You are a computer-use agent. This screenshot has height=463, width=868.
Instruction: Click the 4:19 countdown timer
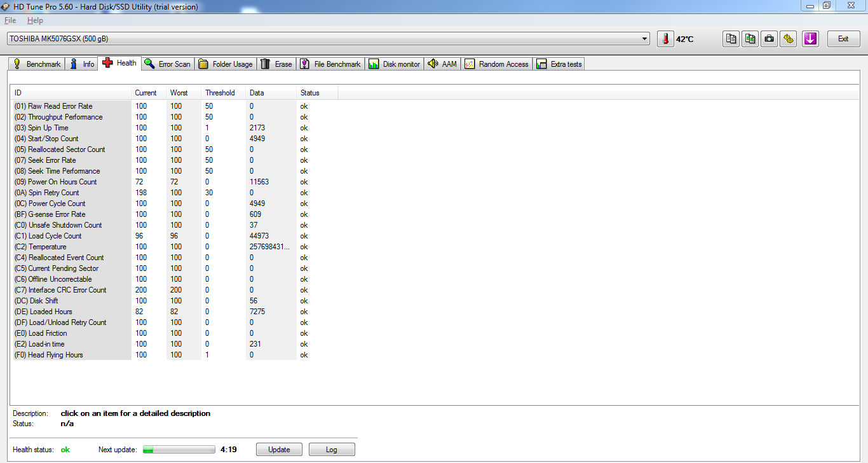coord(229,450)
